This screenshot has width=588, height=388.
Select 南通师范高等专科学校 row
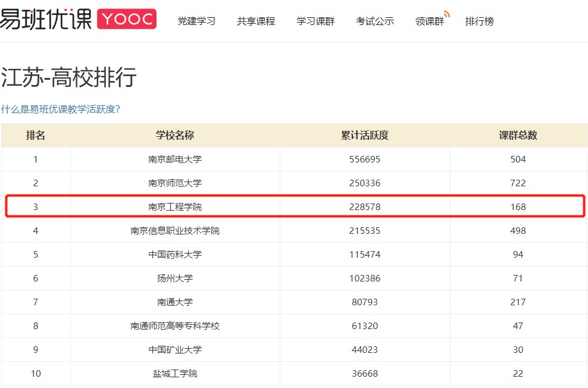175,326
